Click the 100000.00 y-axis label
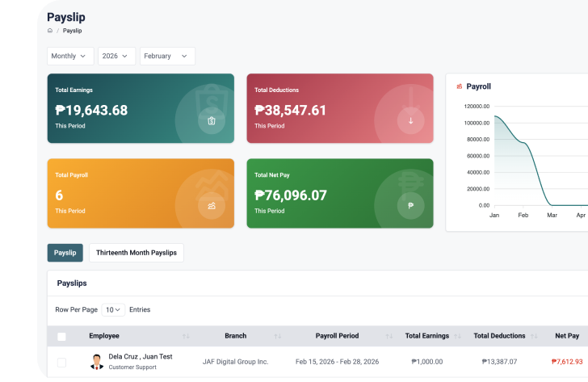Image resolution: width=588 pixels, height=382 pixels. point(477,123)
